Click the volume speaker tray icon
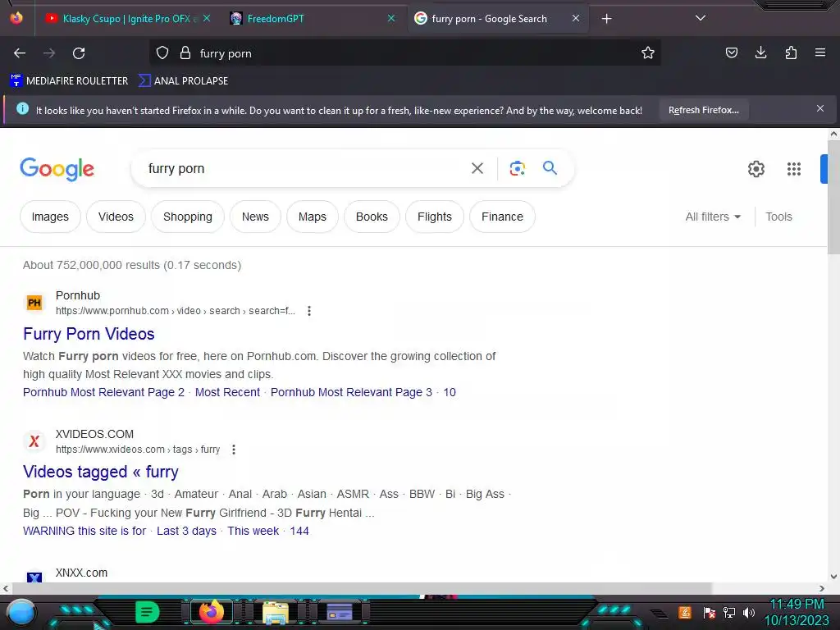Image resolution: width=840 pixels, height=630 pixels. click(x=749, y=612)
